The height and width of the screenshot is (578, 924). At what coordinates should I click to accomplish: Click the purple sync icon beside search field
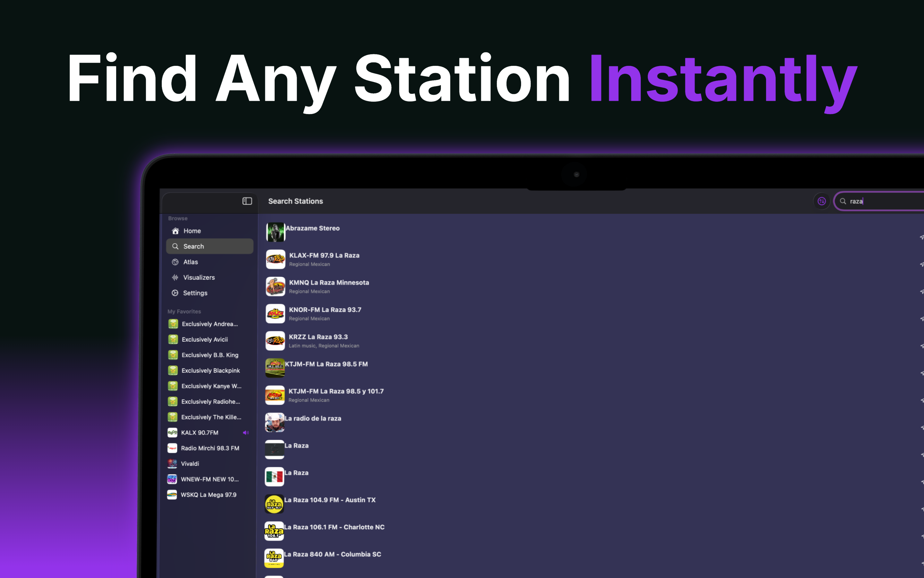point(822,201)
